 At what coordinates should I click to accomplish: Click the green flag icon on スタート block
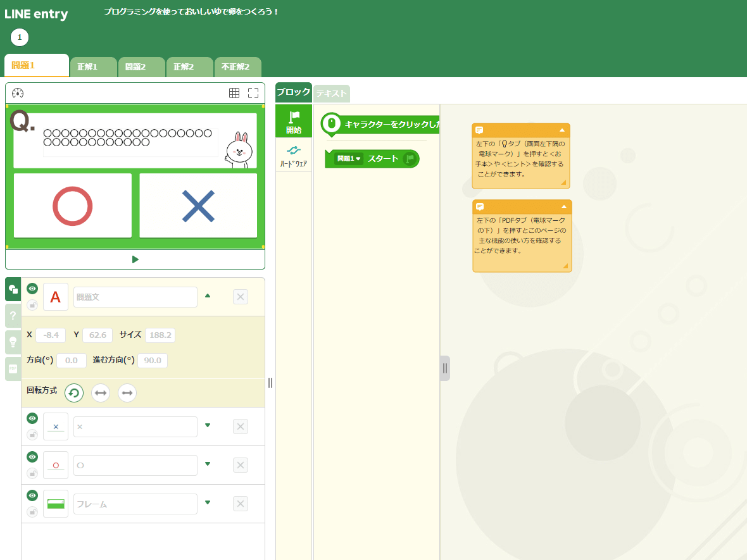pyautogui.click(x=410, y=159)
